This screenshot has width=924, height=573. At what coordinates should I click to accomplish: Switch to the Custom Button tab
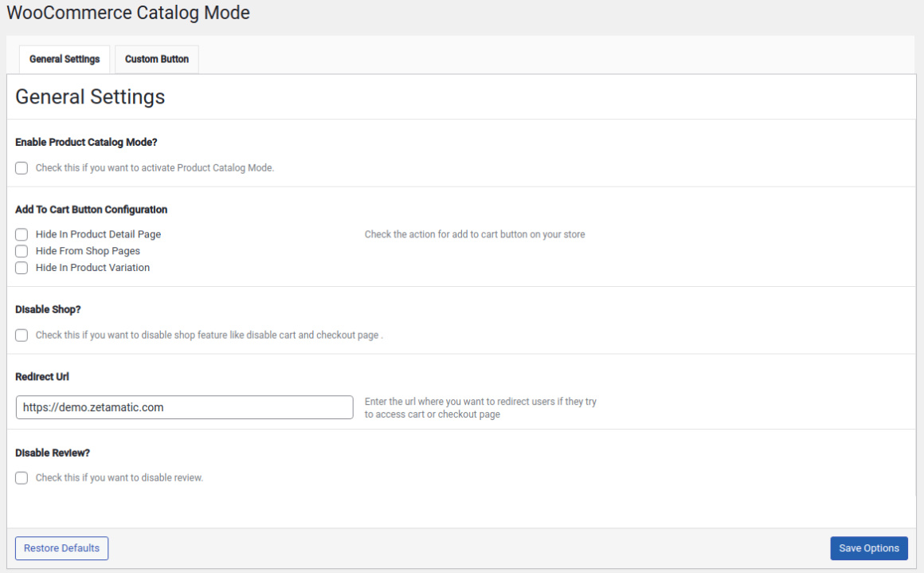(156, 59)
